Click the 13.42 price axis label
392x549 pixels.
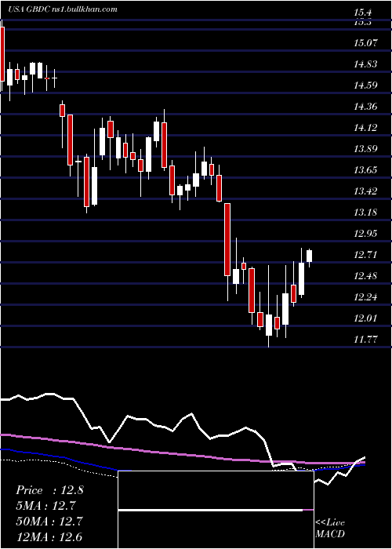coord(366,191)
